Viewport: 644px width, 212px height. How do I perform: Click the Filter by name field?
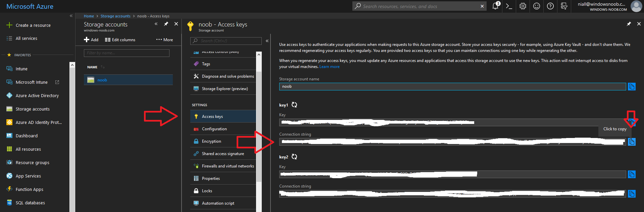pos(127,53)
